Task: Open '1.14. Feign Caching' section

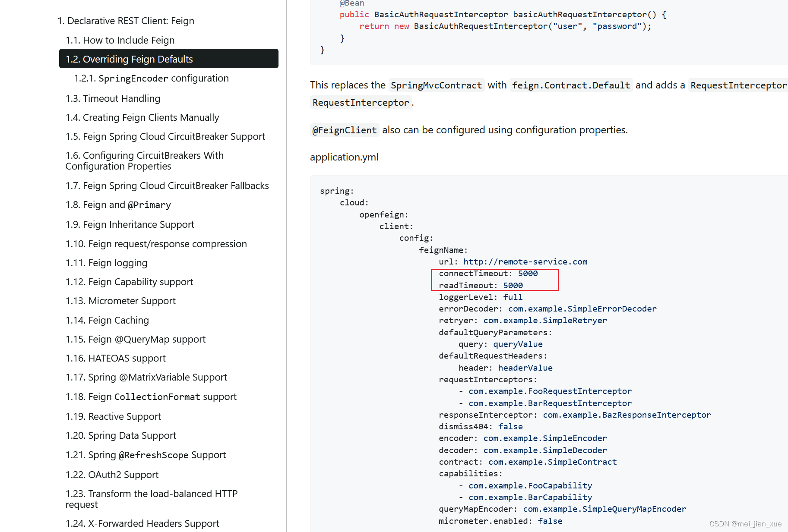Action: pyautogui.click(x=107, y=320)
